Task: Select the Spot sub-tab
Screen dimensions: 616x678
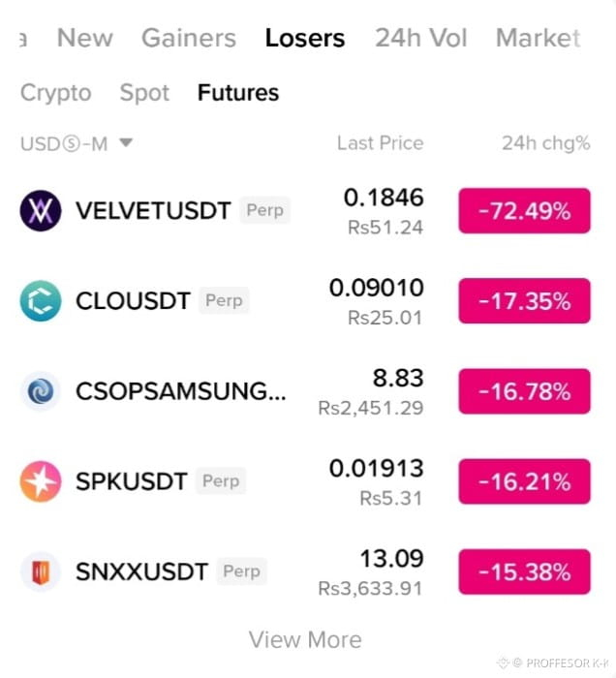Action: (x=144, y=93)
